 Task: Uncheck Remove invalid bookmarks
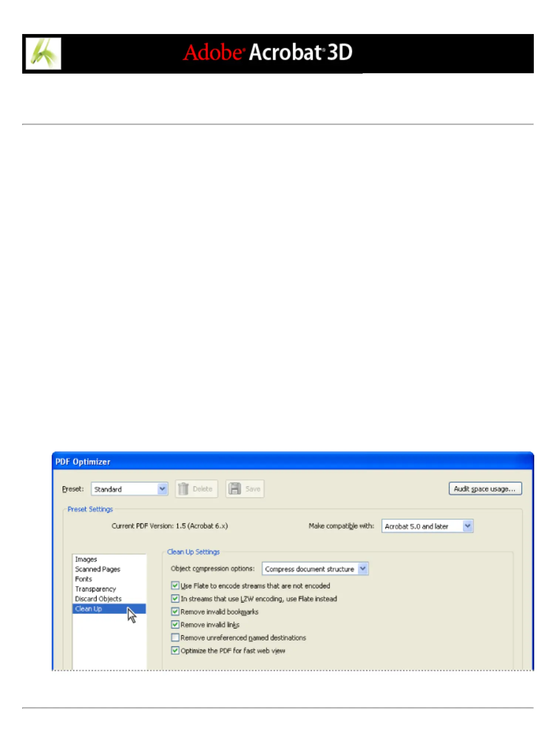pos(175,611)
